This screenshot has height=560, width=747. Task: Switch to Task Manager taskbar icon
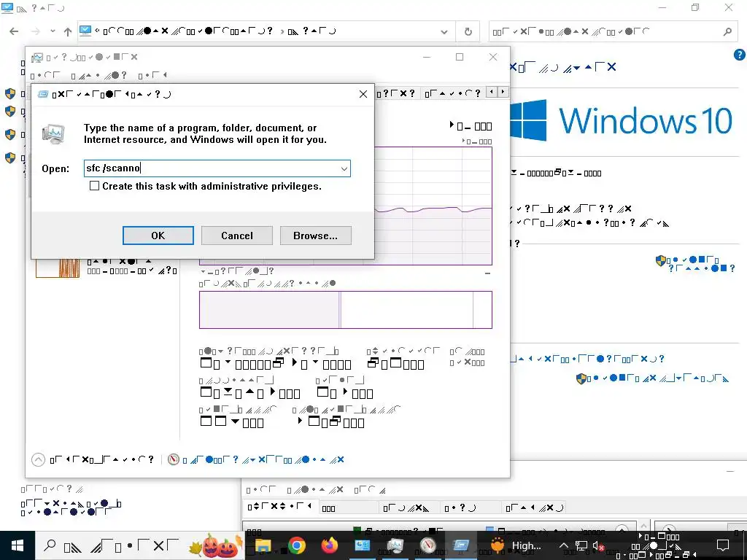pyautogui.click(x=395, y=545)
